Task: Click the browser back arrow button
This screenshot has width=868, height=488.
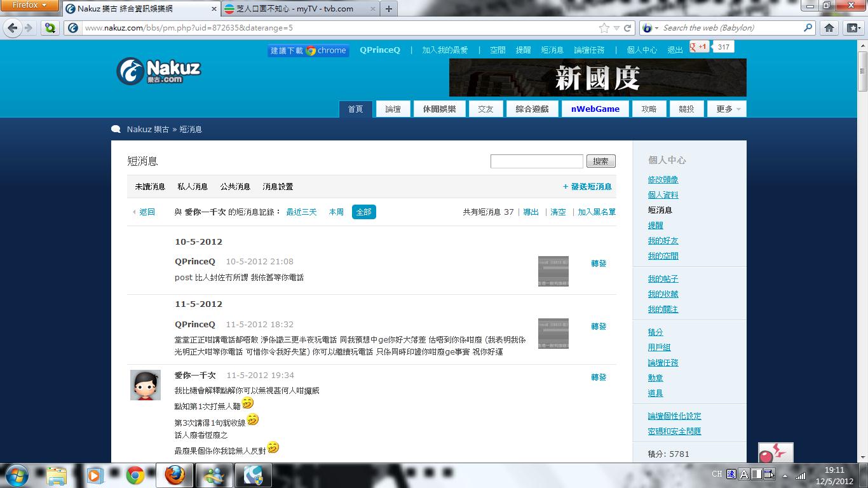Action: [13, 28]
